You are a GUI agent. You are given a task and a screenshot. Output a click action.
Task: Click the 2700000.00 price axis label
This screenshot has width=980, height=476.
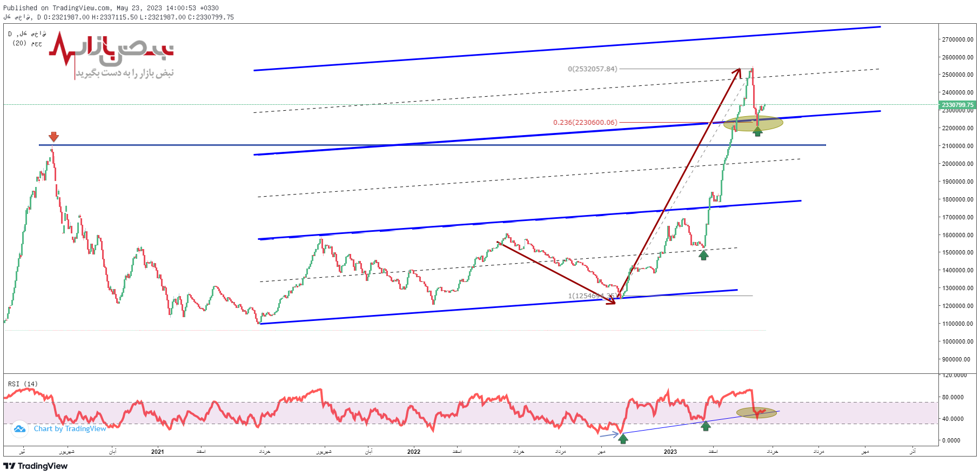pos(957,39)
